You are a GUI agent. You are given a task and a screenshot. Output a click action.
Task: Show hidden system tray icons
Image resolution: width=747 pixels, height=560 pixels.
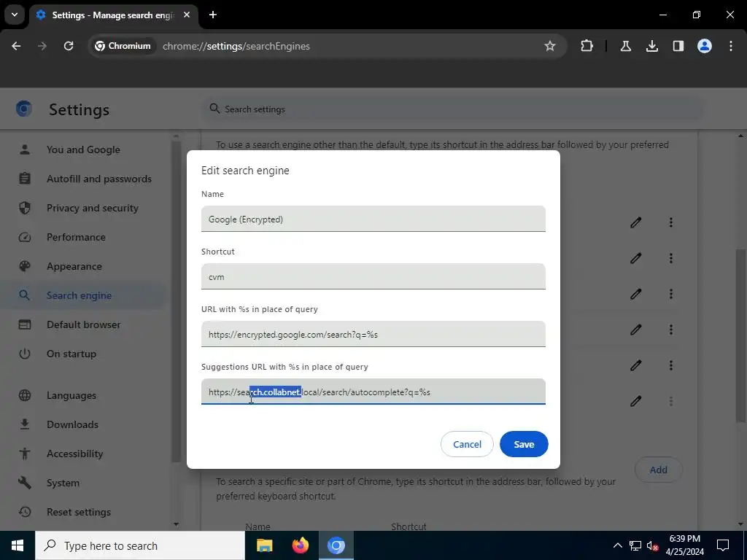(617, 545)
